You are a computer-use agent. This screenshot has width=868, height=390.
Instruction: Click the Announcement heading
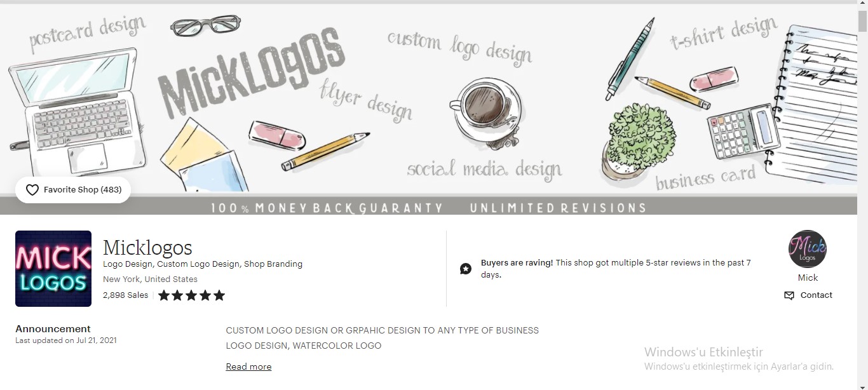click(53, 329)
